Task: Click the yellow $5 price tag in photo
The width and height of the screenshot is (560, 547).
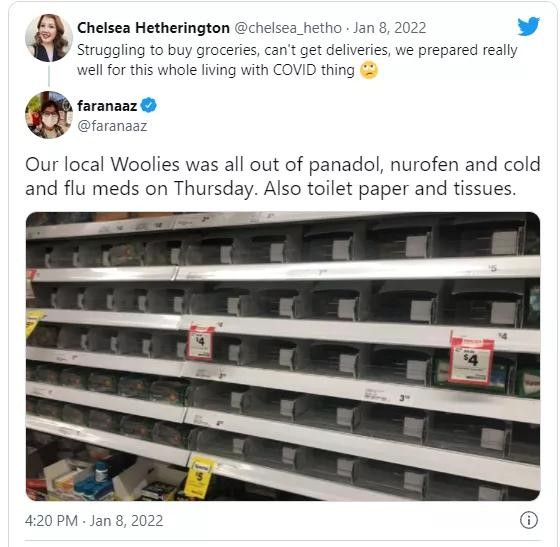Action: 199,477
